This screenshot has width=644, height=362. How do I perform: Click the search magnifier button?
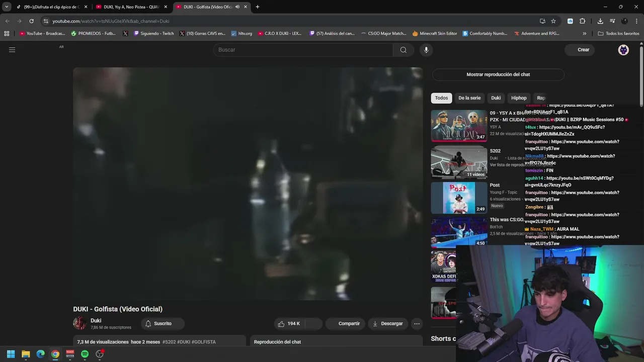(x=404, y=50)
